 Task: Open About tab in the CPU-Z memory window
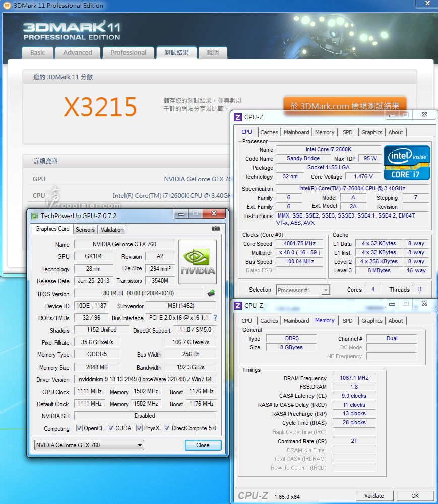[x=396, y=321]
